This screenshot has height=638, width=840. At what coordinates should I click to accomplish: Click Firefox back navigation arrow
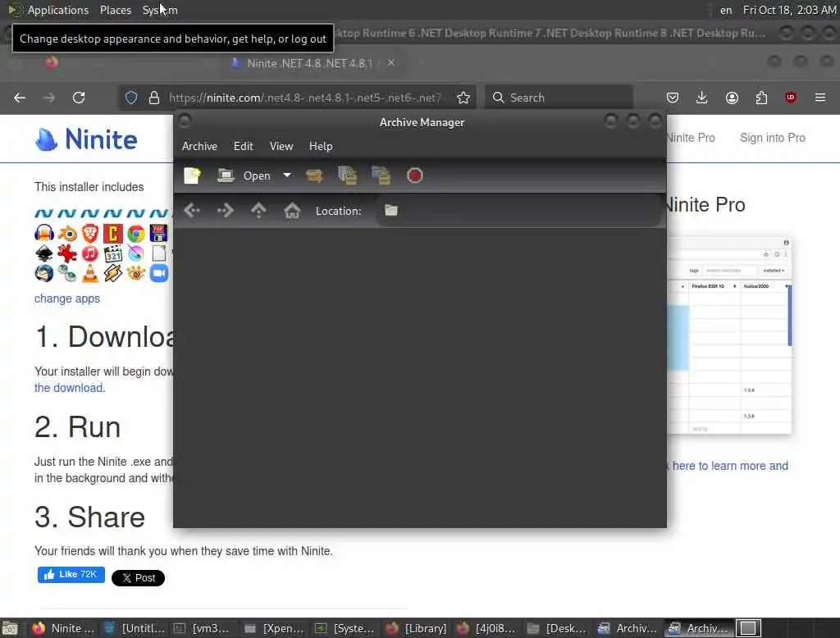coord(20,98)
